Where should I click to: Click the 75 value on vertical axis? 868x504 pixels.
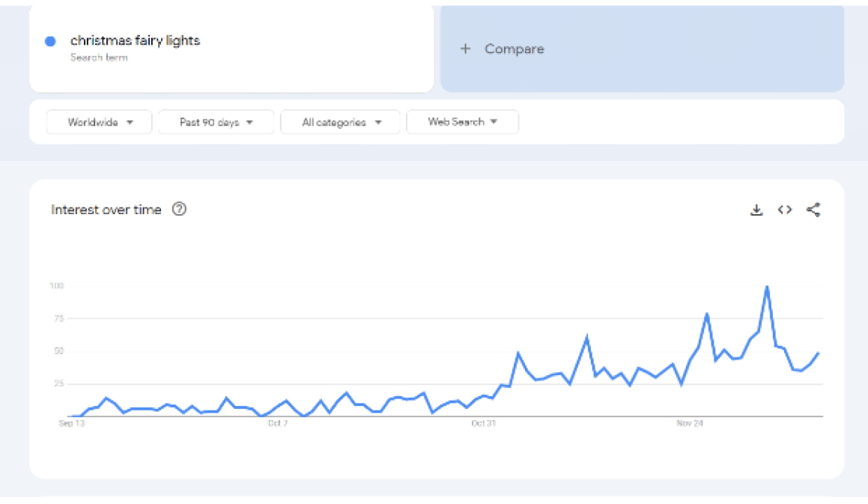[58, 318]
